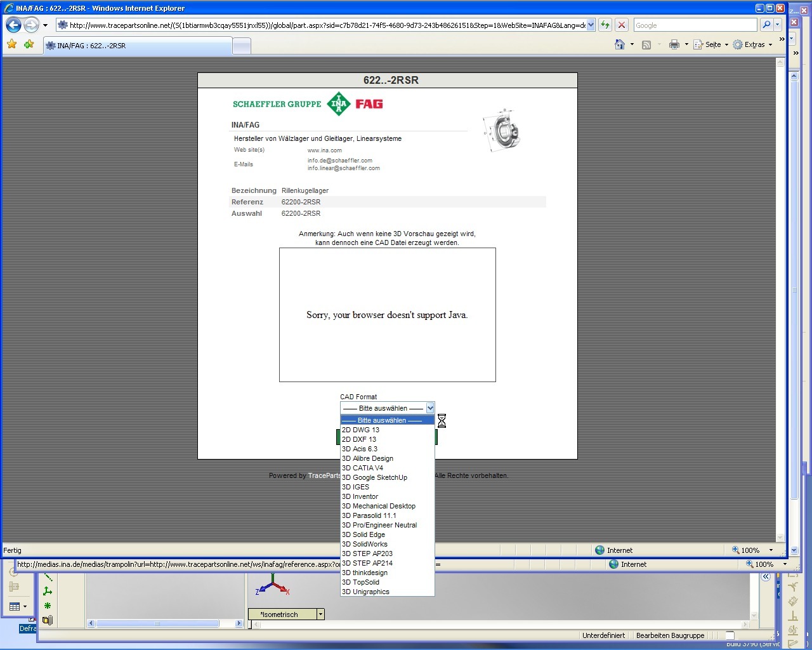812x650 pixels.
Task: Expand the Home button dropdown arrow
Action: 632,44
